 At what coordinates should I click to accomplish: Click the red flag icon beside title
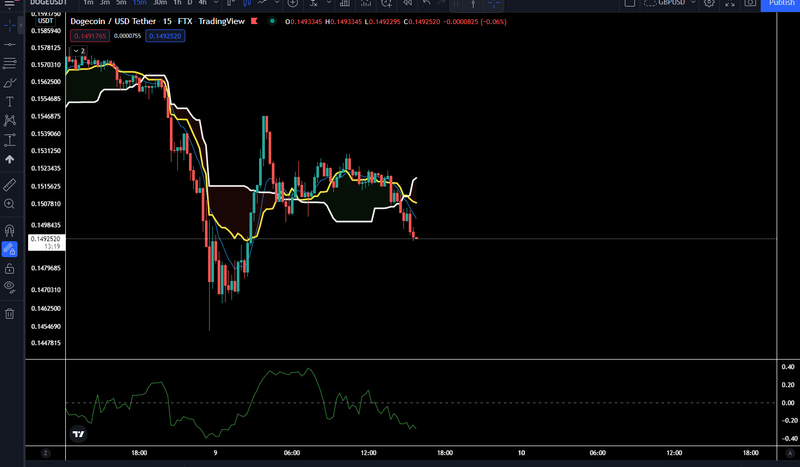254,21
